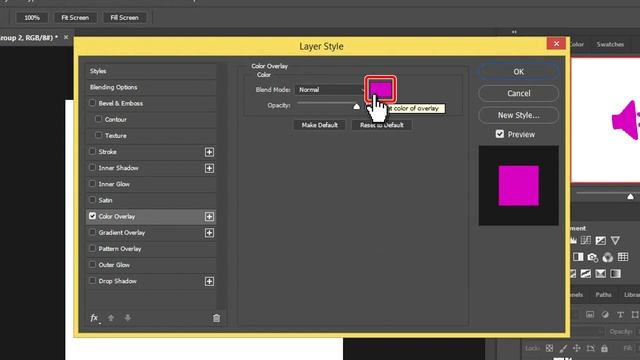640x360 pixels.
Task: Enable the Pattern Overlay checkbox
Action: [x=92, y=248]
